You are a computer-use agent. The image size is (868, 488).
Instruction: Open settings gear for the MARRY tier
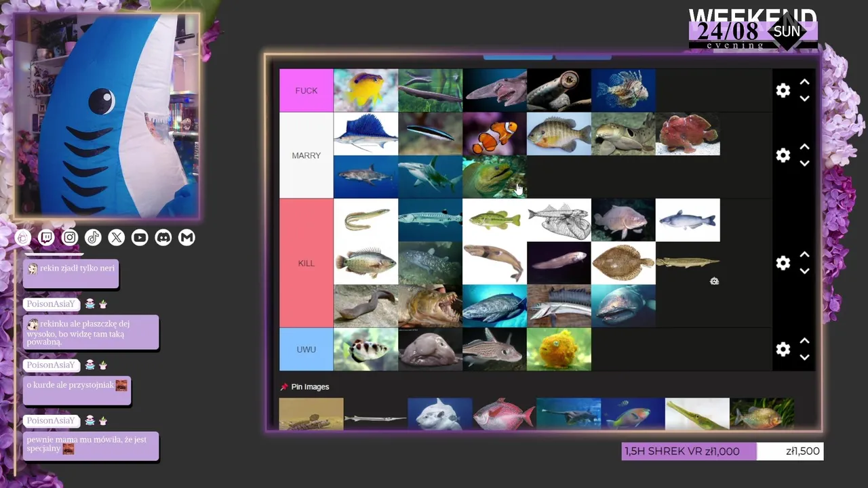(783, 155)
